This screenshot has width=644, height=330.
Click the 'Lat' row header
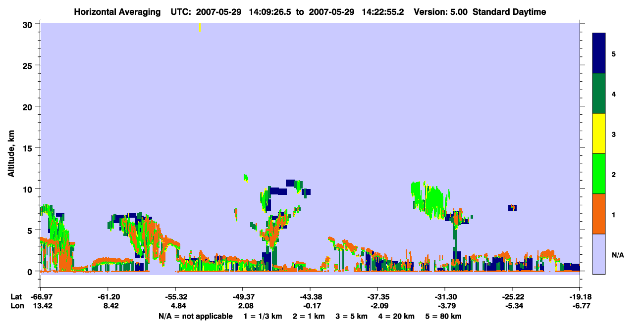click(16, 297)
